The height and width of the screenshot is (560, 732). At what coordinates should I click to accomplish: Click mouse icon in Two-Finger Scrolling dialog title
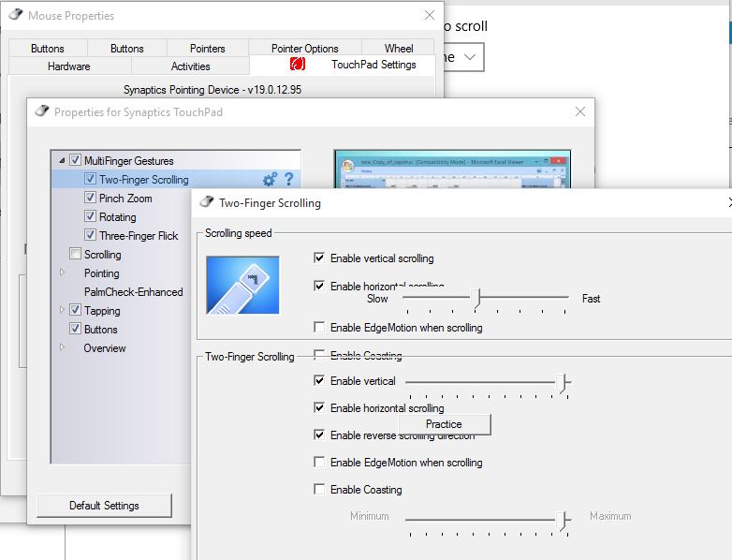click(x=206, y=201)
